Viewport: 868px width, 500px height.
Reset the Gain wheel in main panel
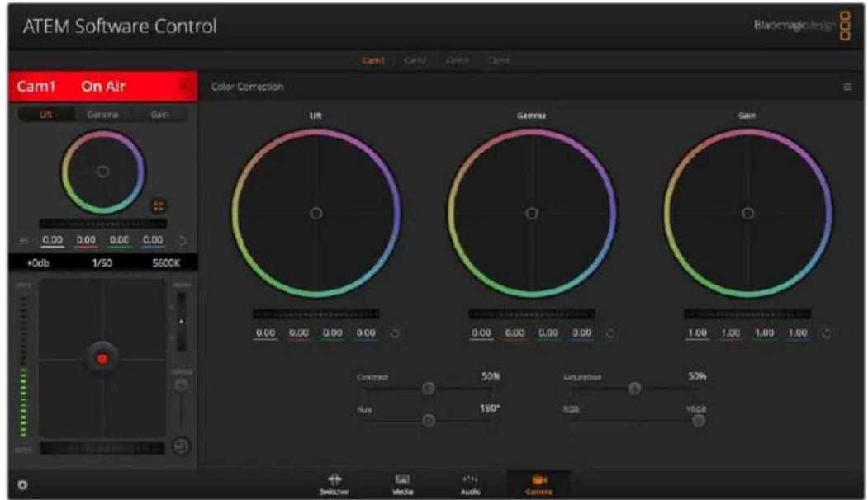(x=826, y=333)
